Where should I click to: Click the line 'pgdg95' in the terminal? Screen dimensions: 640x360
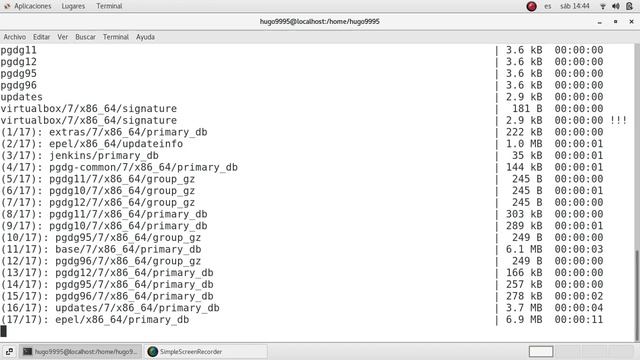point(18,73)
